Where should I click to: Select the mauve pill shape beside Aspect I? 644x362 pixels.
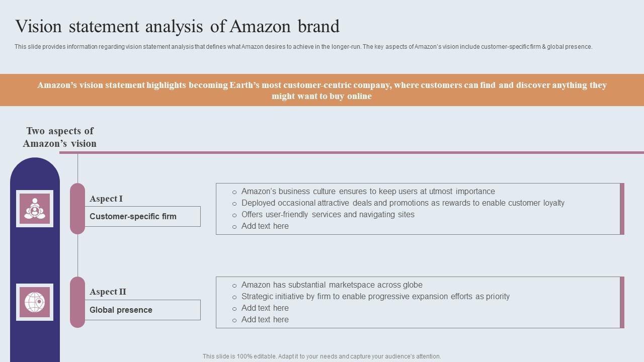coord(77,209)
